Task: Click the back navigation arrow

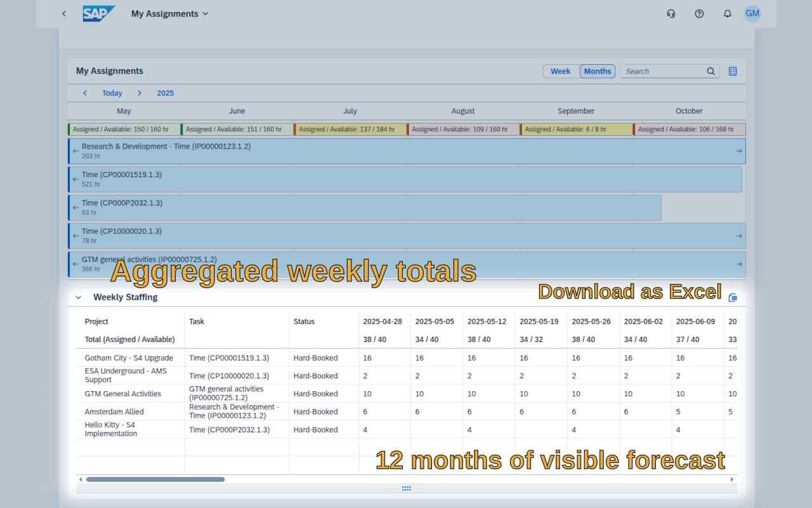Action: (63, 13)
